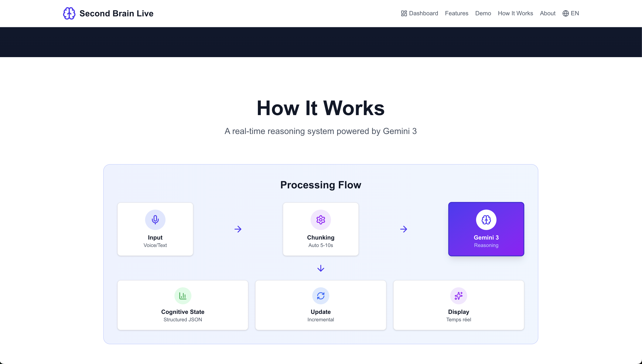Image resolution: width=642 pixels, height=364 pixels.
Task: Click arrow between Input and Chunking
Action: 238,229
